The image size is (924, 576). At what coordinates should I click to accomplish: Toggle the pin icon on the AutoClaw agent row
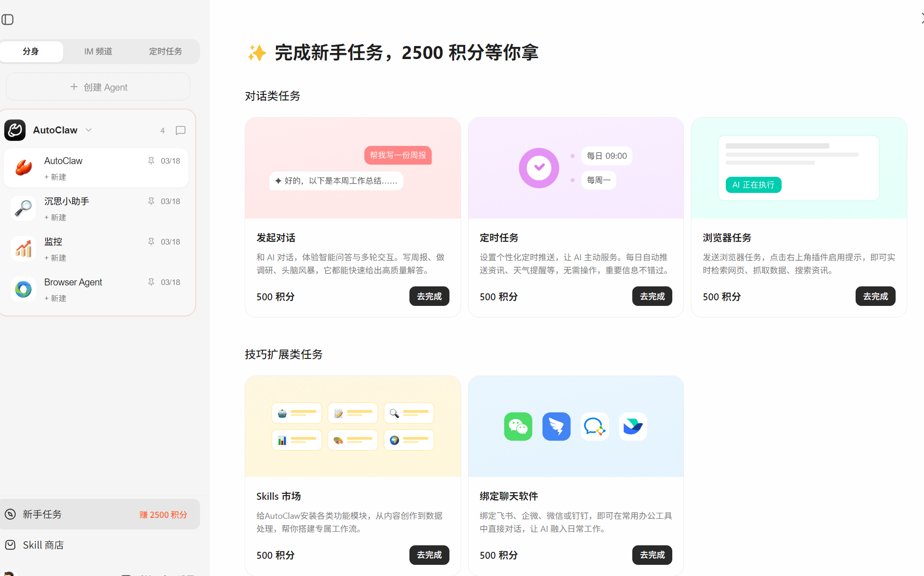click(x=151, y=161)
